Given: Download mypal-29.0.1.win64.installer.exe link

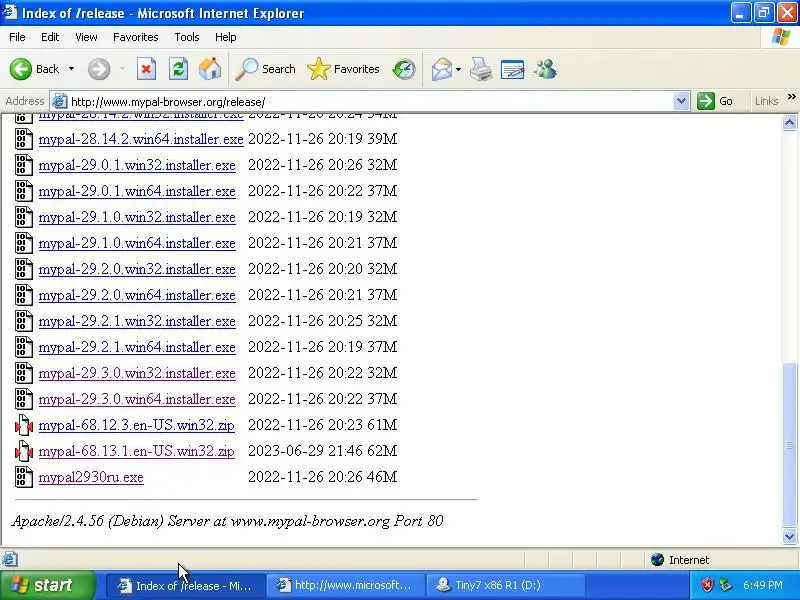Looking at the screenshot, I should (137, 191).
